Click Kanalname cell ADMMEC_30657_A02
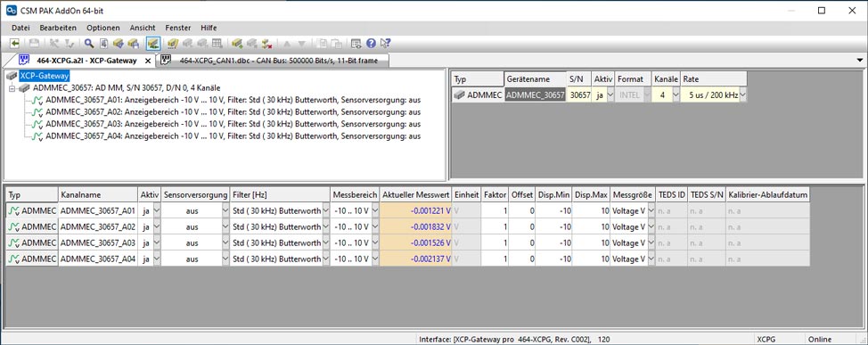 [98, 227]
